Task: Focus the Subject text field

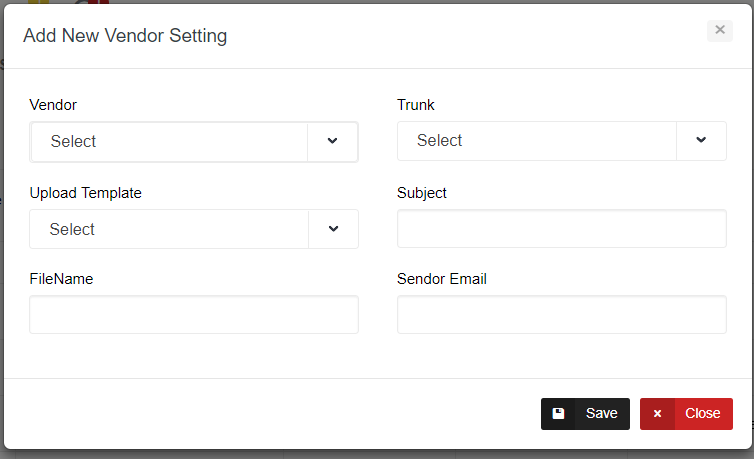Action: tap(561, 229)
